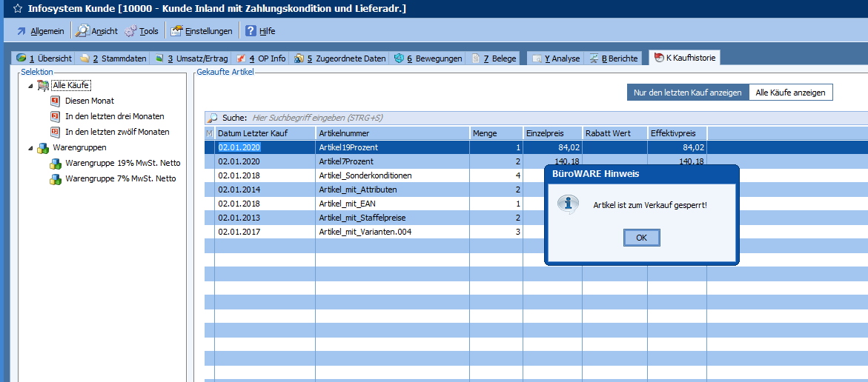Click the search magnifier icon beside Suche
Screen dimensions: 868x382
point(213,118)
